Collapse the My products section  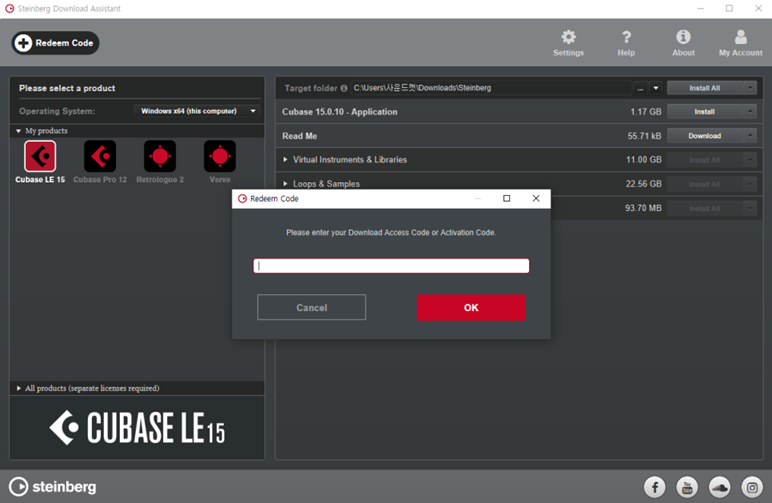[x=18, y=131]
